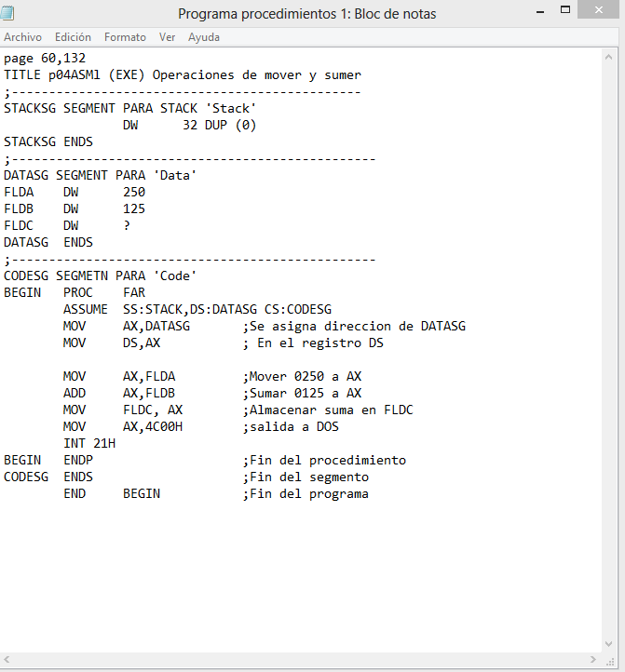Screen dimensions: 625x672
Task: Click on the misspelled word SEGMETN
Action: pos(82,276)
